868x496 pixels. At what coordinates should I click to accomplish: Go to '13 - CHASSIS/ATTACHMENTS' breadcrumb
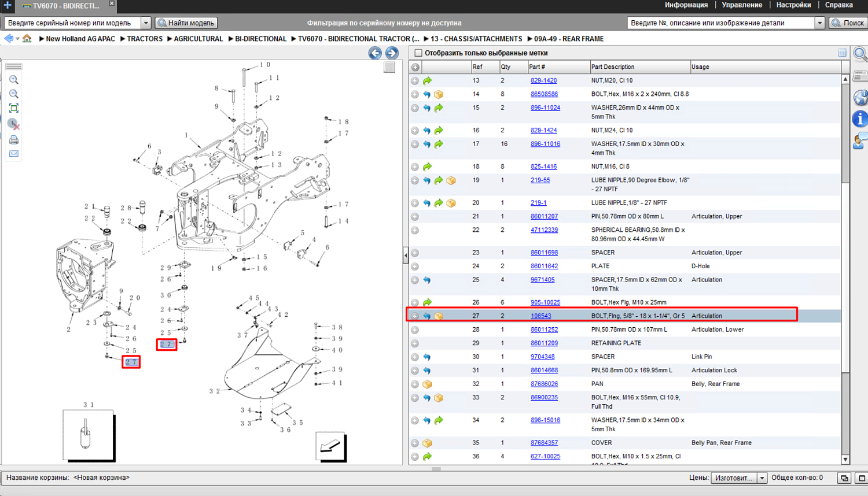pyautogui.click(x=476, y=39)
